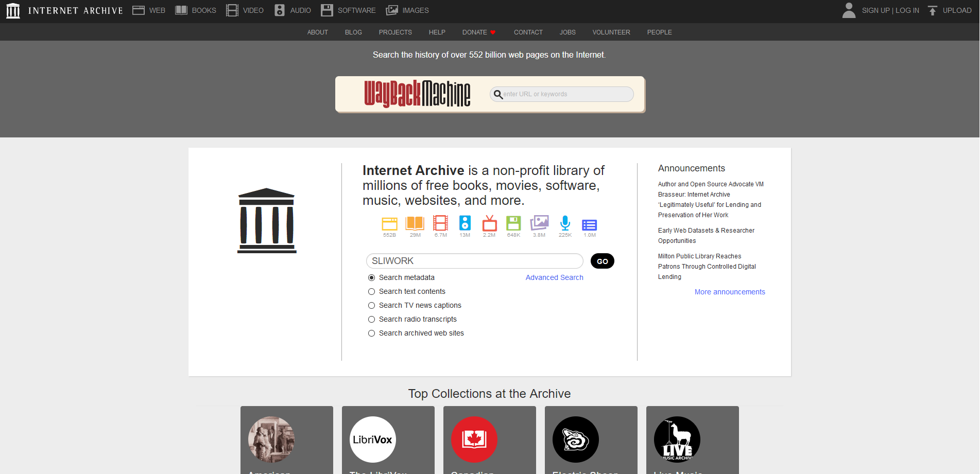This screenshot has width=980, height=474.
Task: Open the Images section icon in top bar
Action: (392, 10)
